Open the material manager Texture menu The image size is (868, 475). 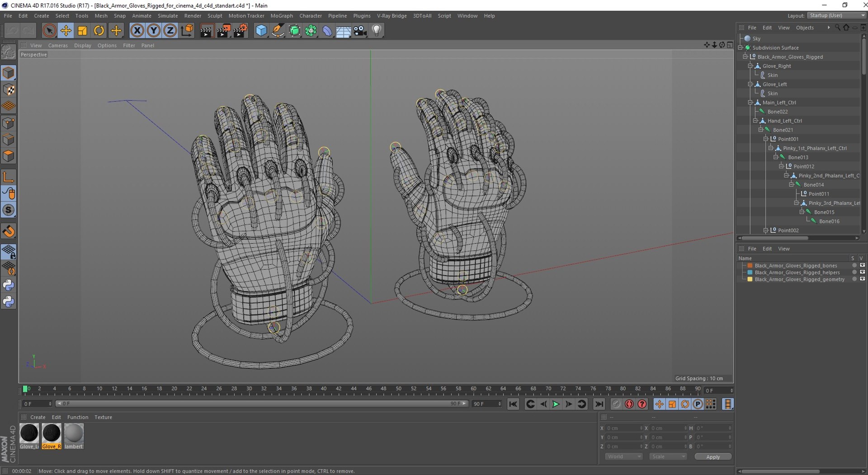[x=103, y=417]
